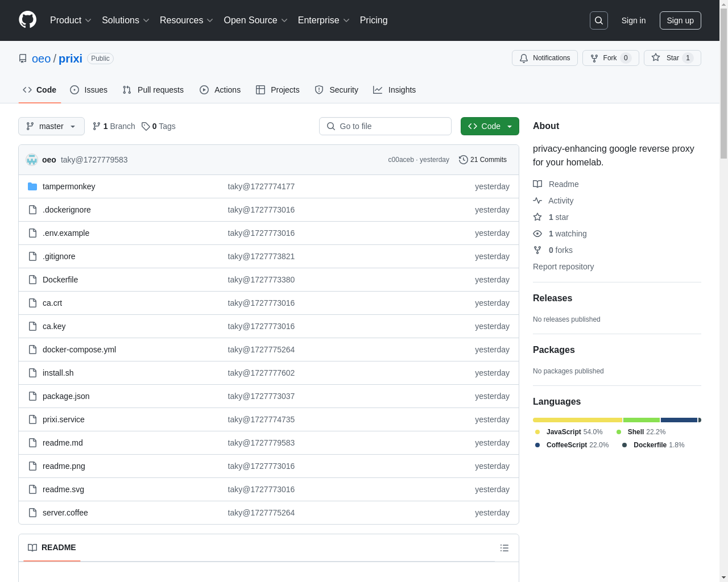Click the branch icon beside 1 Branch
Viewport: 728px width, 582px height.
[x=97, y=126]
